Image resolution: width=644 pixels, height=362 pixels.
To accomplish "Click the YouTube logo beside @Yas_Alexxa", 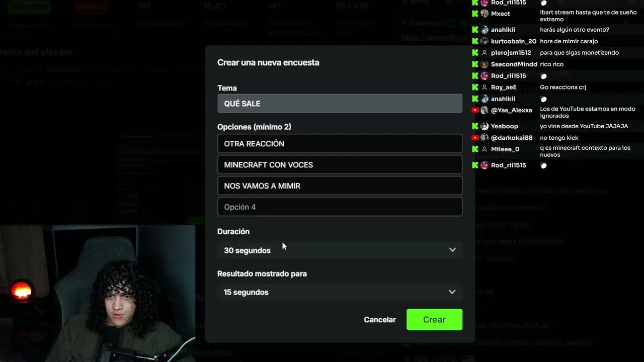I will click(x=475, y=110).
